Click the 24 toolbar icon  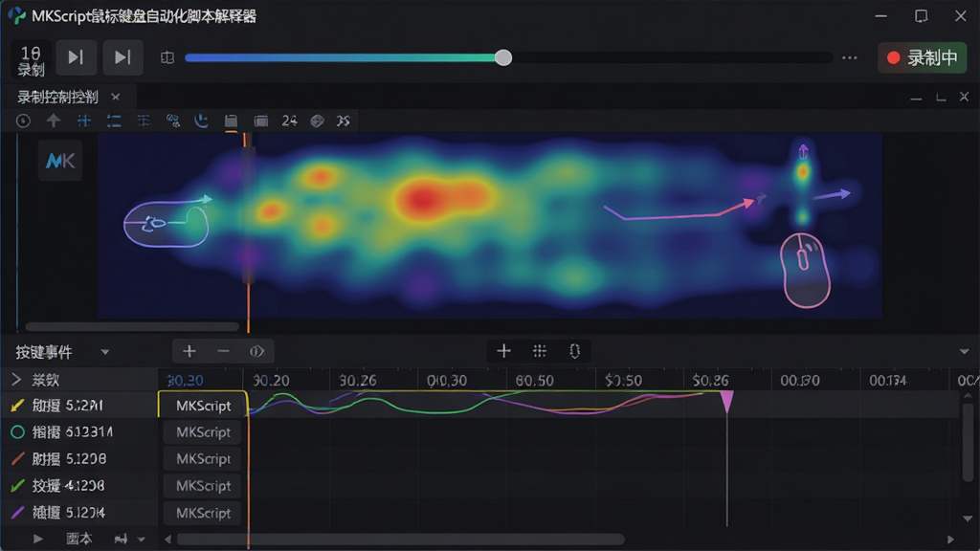(x=289, y=121)
